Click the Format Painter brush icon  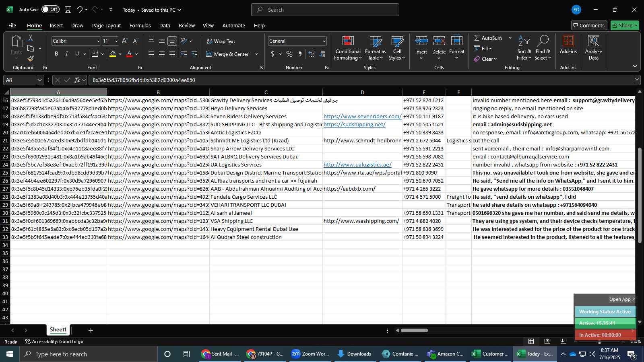31,59
